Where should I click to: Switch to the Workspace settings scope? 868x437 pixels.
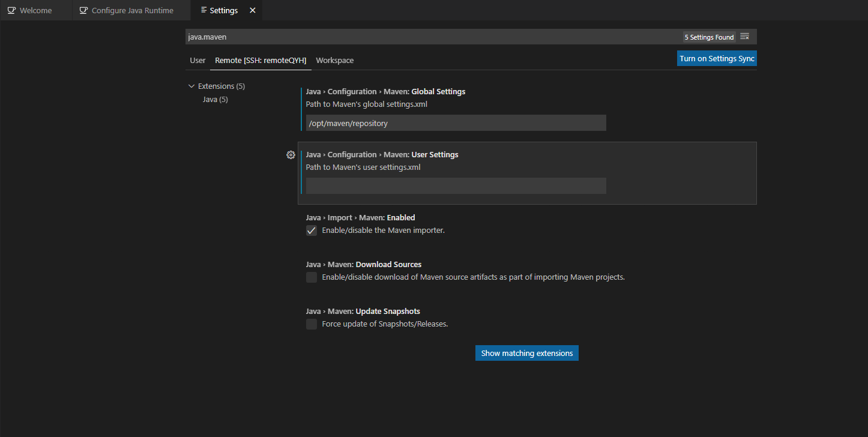(334, 60)
